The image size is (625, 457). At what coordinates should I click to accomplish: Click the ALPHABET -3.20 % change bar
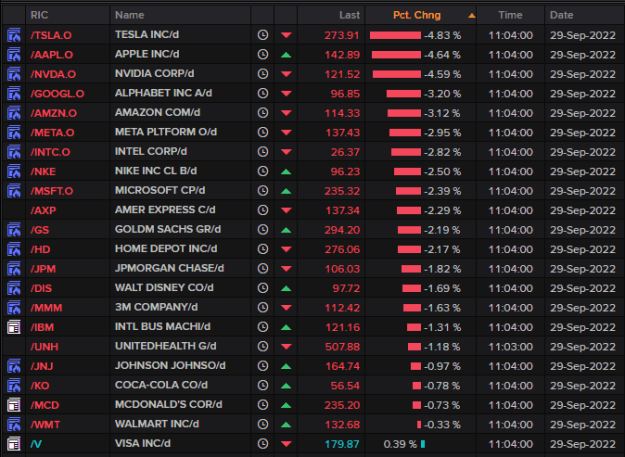click(404, 94)
